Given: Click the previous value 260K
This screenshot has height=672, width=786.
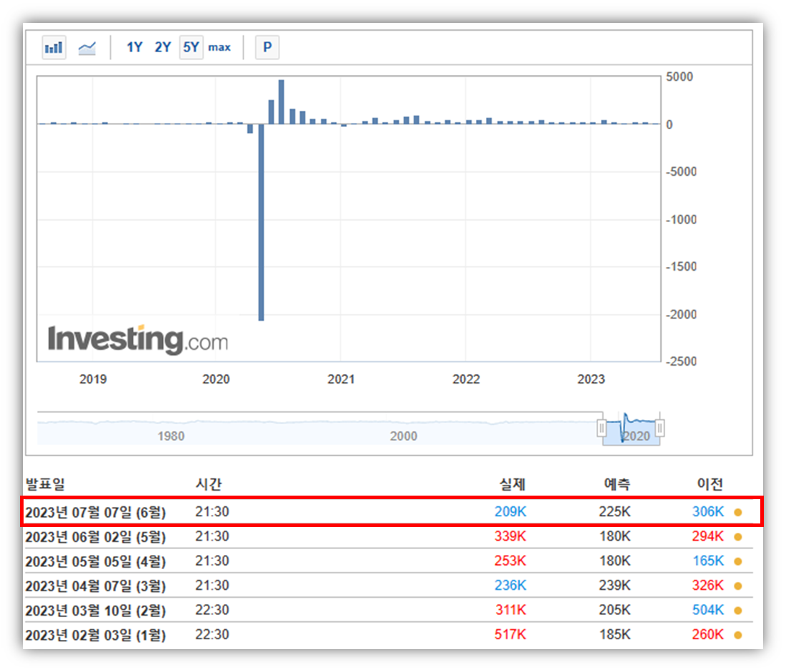Looking at the screenshot, I should tap(708, 634).
